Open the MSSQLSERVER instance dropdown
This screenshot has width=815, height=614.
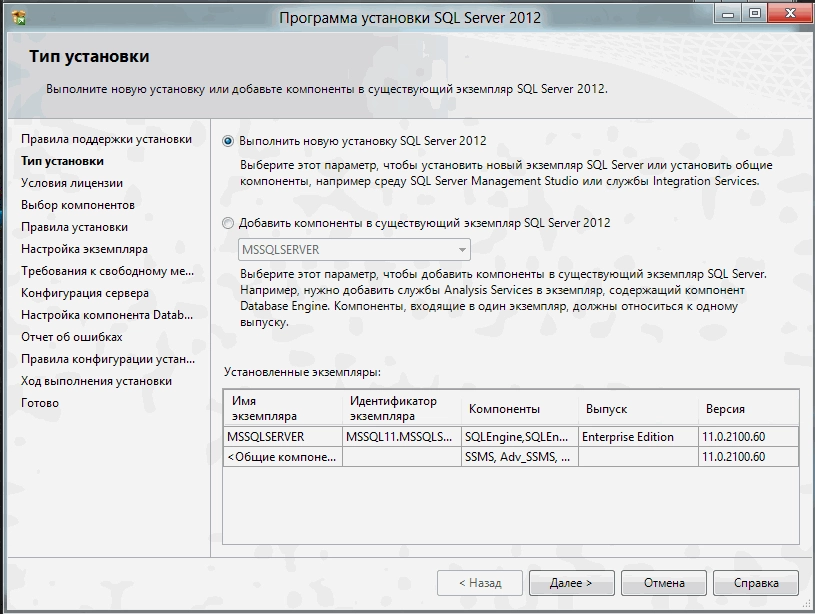point(354,250)
